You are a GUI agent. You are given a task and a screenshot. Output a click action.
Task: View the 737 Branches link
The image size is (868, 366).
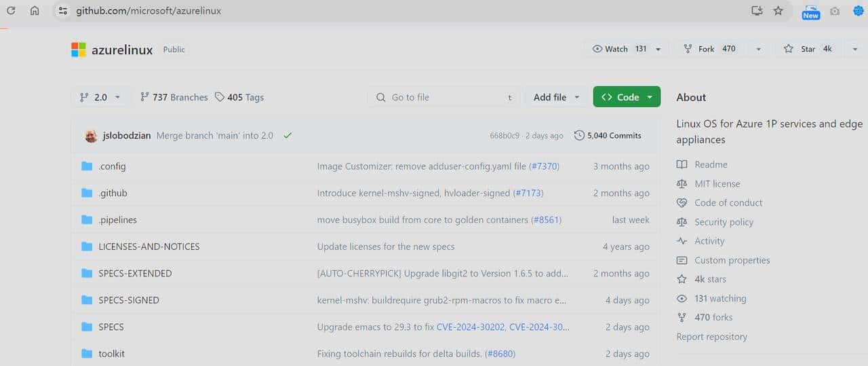[174, 97]
